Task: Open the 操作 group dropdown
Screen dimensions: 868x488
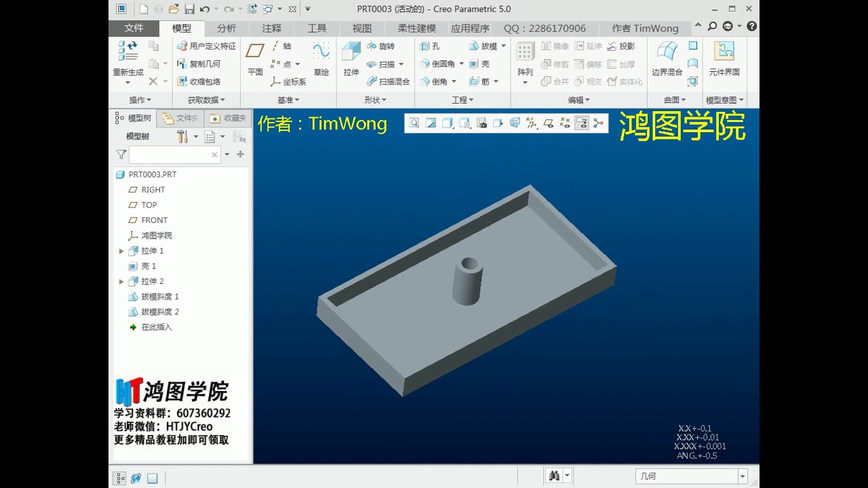Action: pos(141,100)
